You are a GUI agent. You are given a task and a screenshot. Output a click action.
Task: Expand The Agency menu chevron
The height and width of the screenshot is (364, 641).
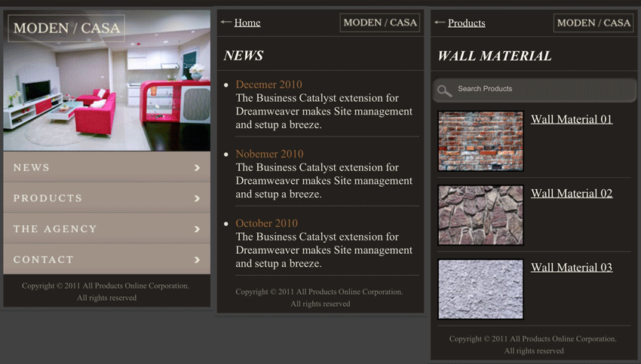tap(197, 229)
